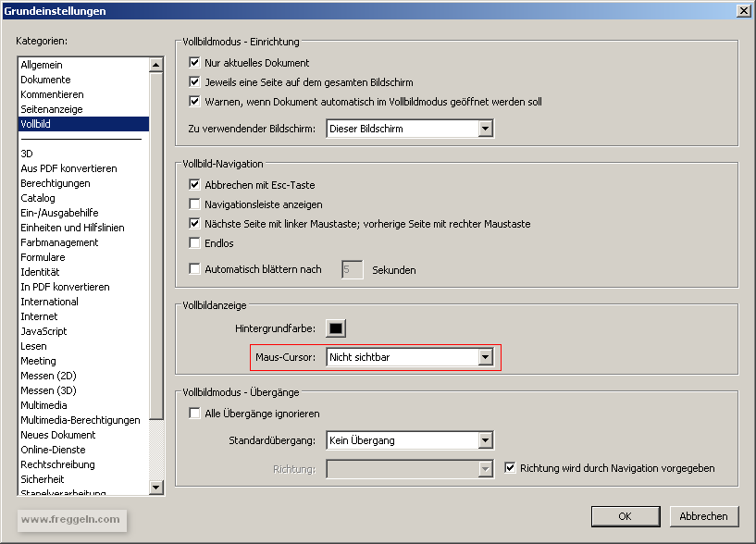Uncheck 'Abbrechen mit Esc-Taste'

point(194,185)
